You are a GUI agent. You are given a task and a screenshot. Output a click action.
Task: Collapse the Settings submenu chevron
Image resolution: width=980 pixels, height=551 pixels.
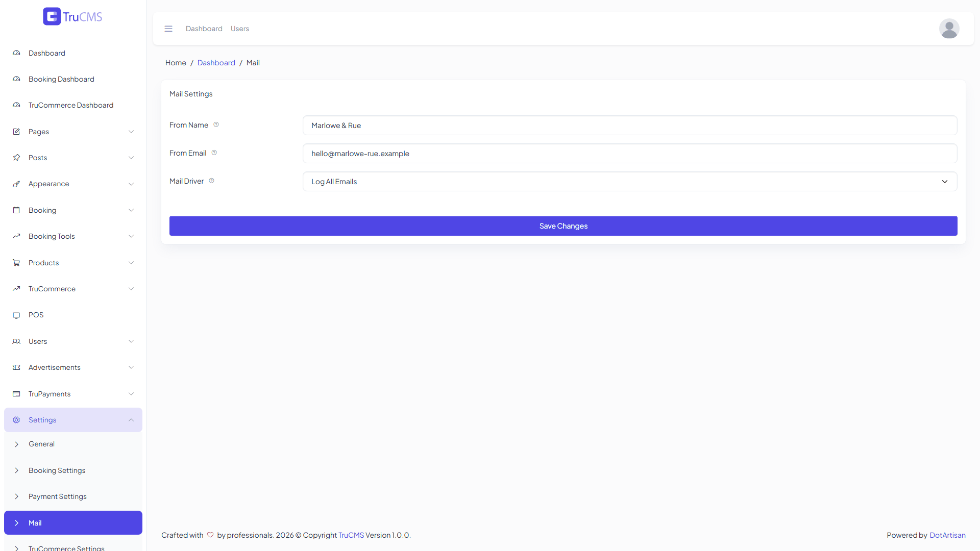coord(131,420)
